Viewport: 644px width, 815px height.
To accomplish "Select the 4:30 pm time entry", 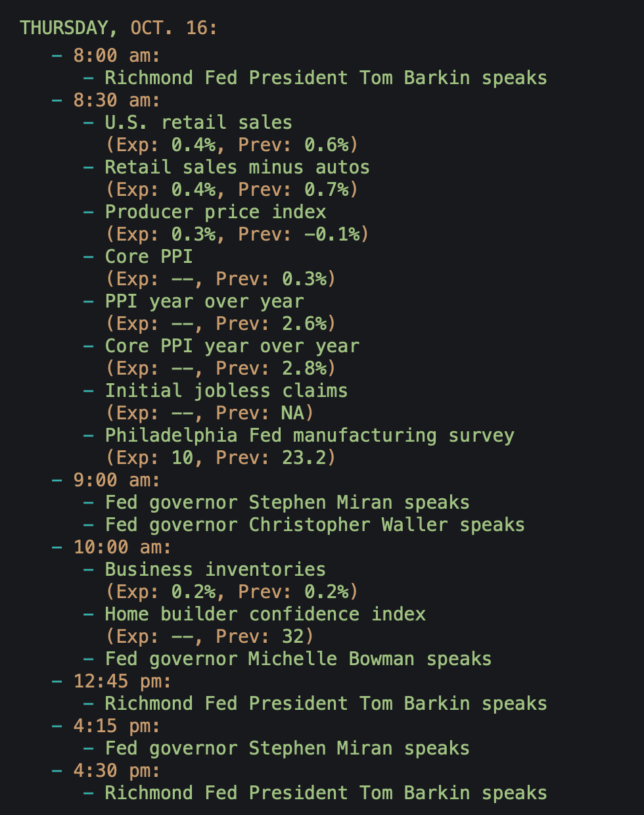I will pos(116,771).
